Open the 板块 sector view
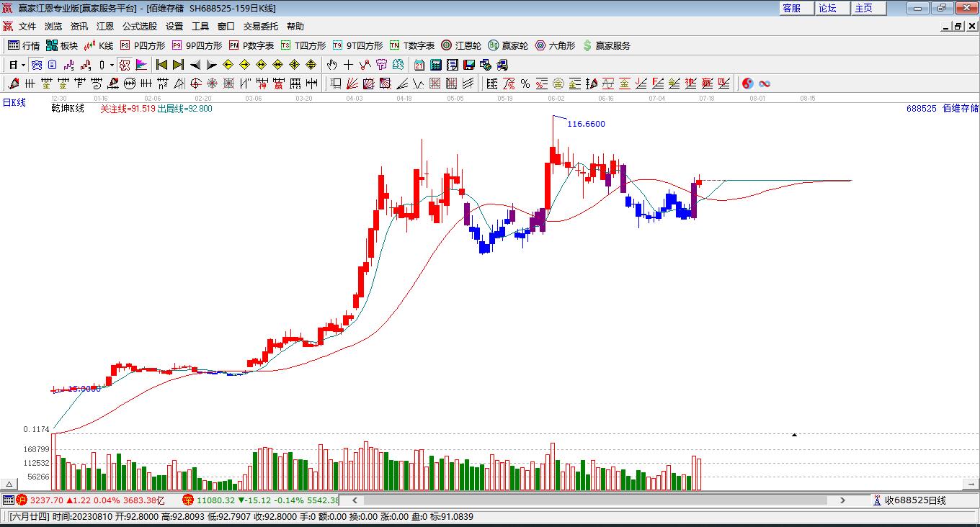The width and height of the screenshot is (980, 527). [62, 45]
